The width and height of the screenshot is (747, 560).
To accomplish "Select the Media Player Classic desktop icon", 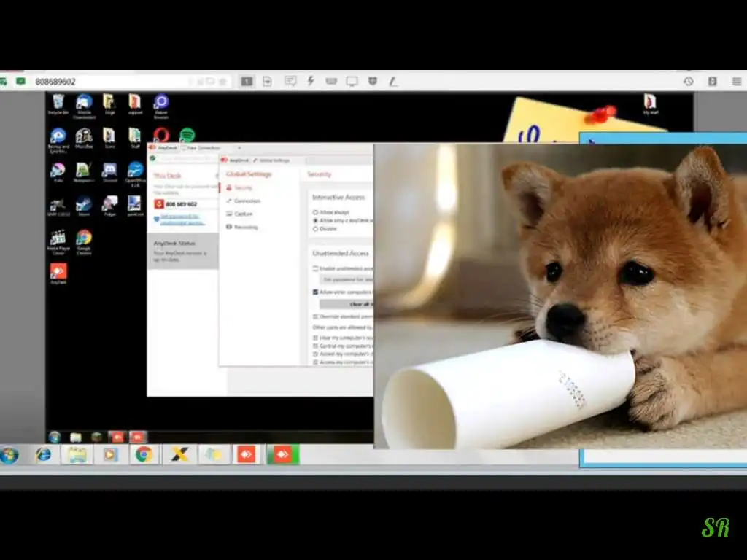I will coord(58,242).
